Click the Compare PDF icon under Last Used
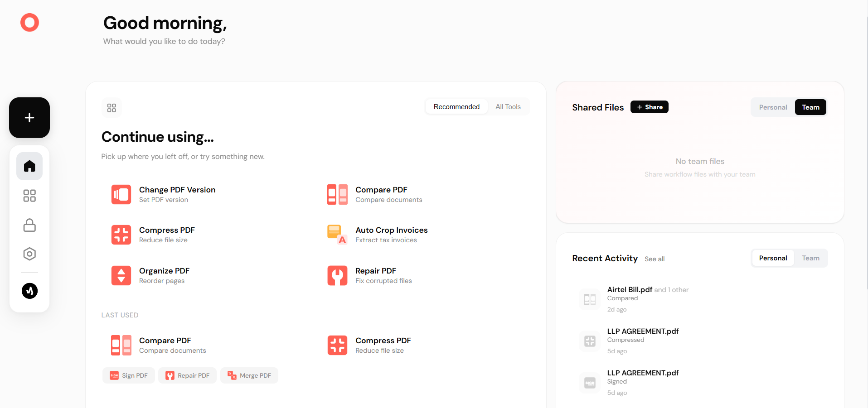The width and height of the screenshot is (868, 408). (121, 345)
